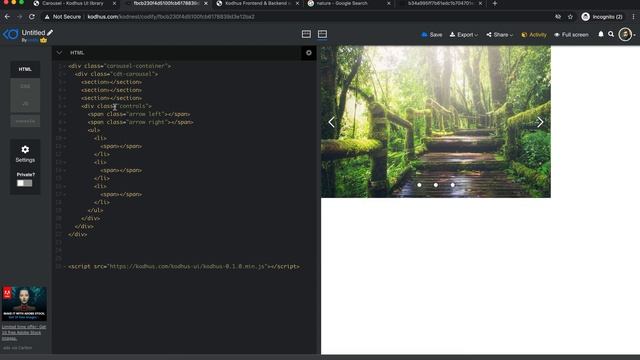Select the console tab in sidebar
This screenshot has height=360, width=640.
(x=25, y=121)
